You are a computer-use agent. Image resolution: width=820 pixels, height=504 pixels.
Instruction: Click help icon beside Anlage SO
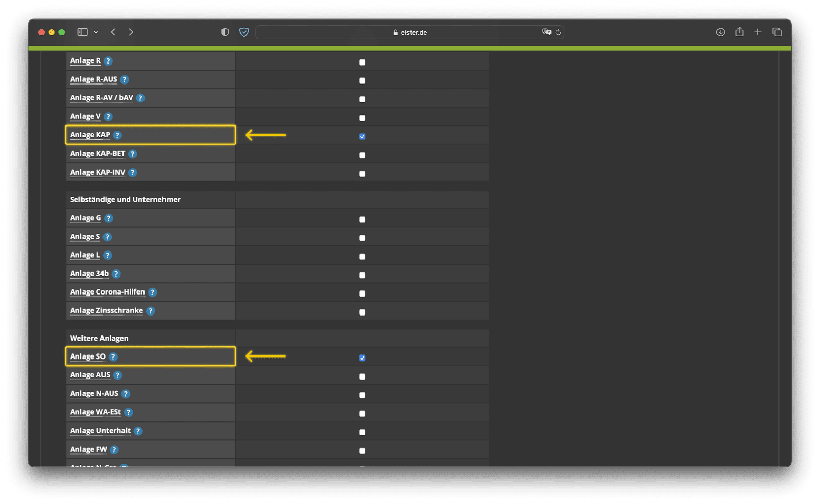tap(113, 357)
